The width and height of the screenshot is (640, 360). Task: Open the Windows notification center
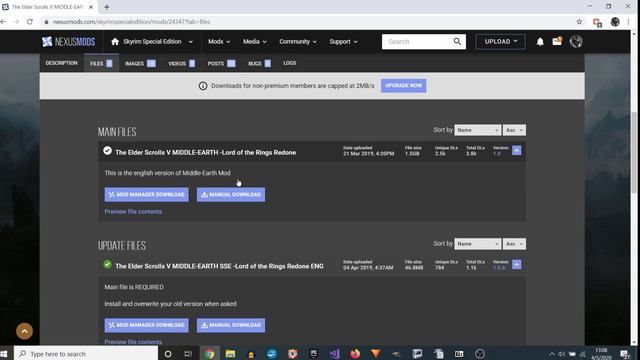click(x=625, y=353)
